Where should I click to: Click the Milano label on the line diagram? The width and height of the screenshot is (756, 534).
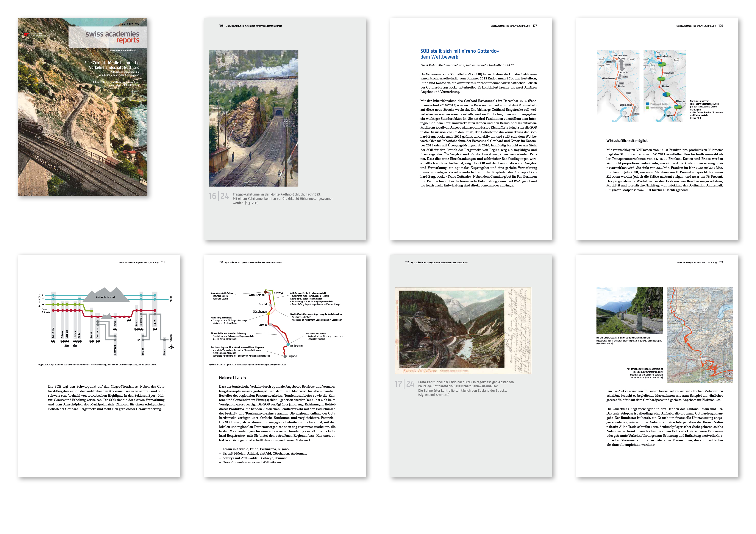170,299
